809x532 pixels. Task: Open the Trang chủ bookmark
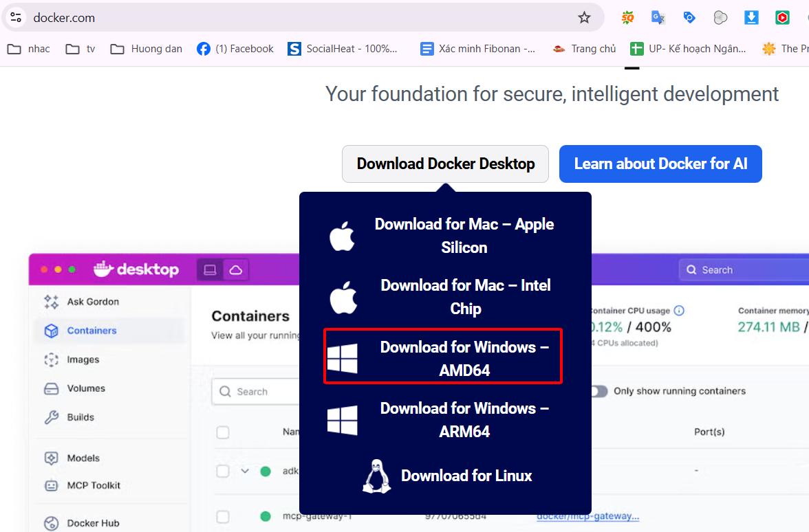584,49
